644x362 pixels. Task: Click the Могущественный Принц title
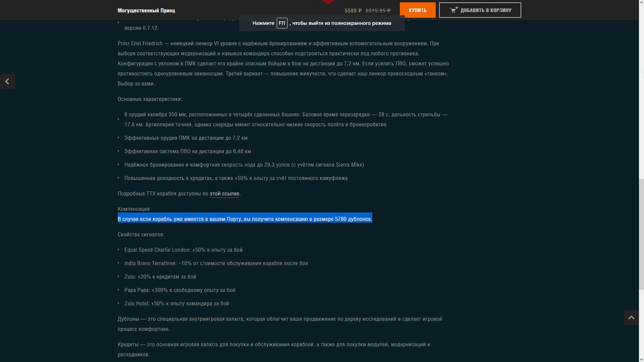[146, 10]
